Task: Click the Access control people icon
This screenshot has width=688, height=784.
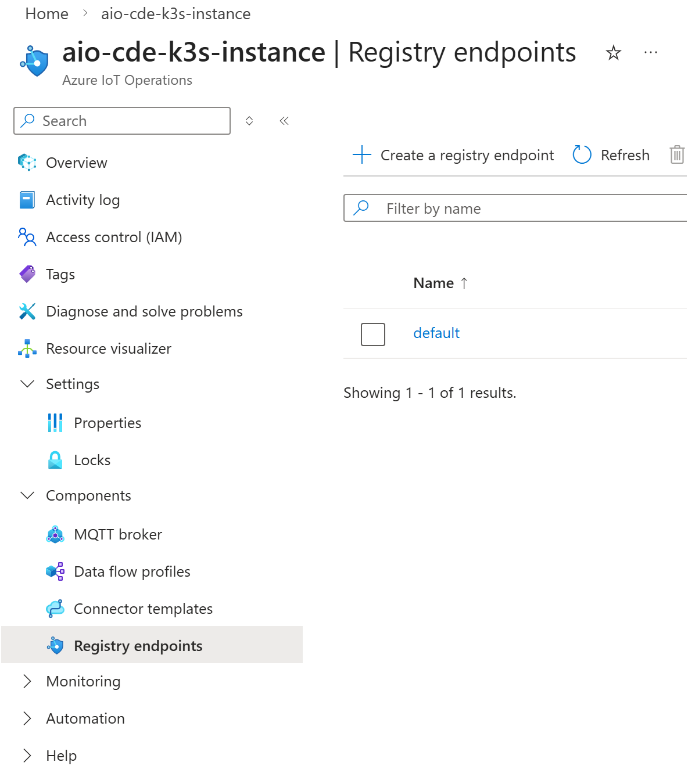Action: [x=27, y=237]
